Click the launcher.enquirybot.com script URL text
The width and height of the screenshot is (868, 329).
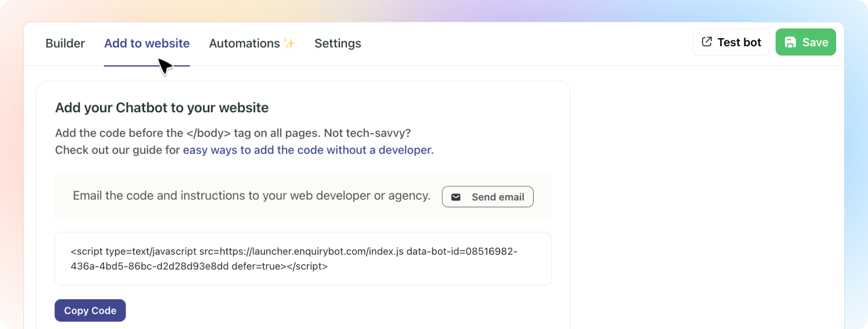(x=312, y=251)
